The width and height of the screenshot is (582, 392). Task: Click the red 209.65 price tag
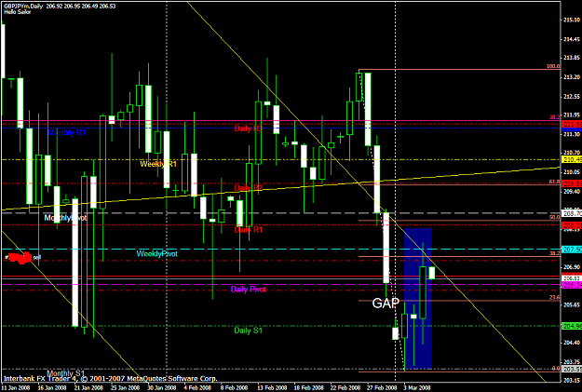point(572,184)
